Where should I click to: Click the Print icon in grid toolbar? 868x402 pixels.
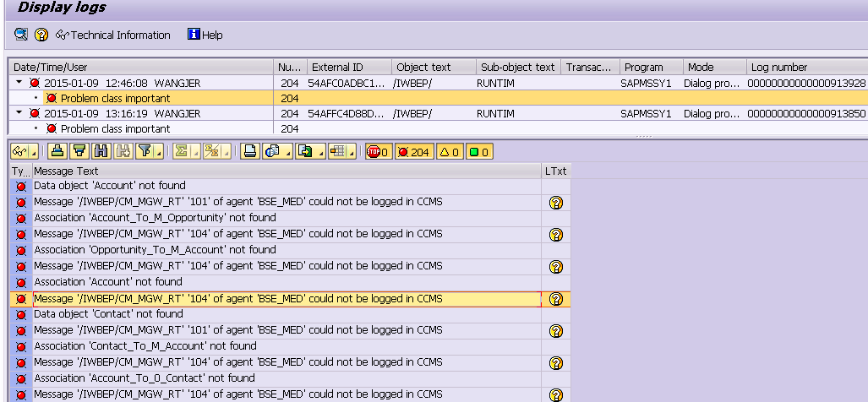[x=249, y=151]
